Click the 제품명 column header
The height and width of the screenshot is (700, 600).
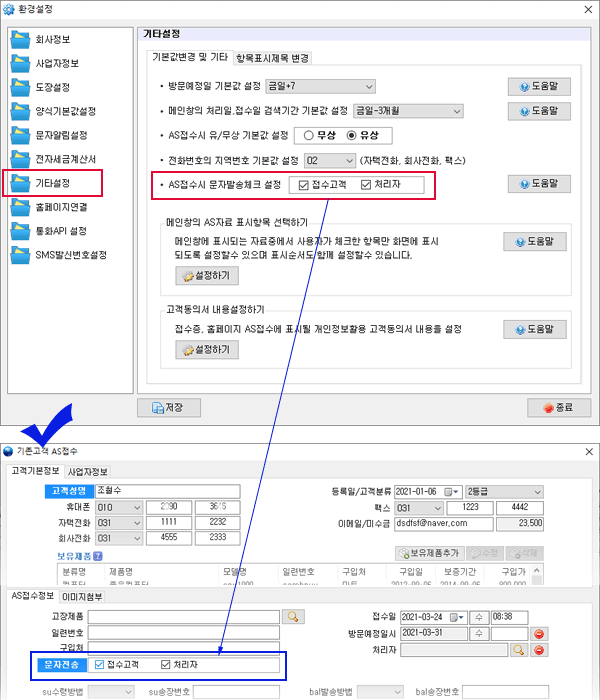pyautogui.click(x=121, y=571)
